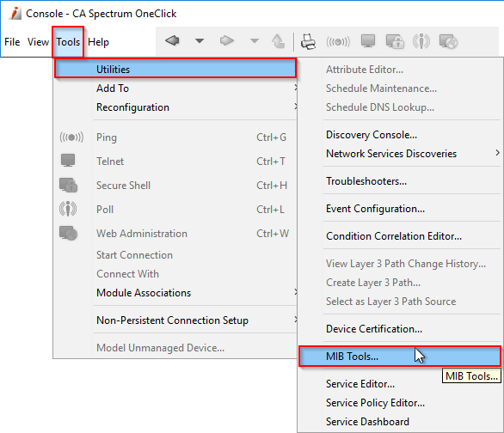Click the Secure Shell lock icon in toolbar
Image resolution: width=504 pixels, height=433 pixels.
395,41
